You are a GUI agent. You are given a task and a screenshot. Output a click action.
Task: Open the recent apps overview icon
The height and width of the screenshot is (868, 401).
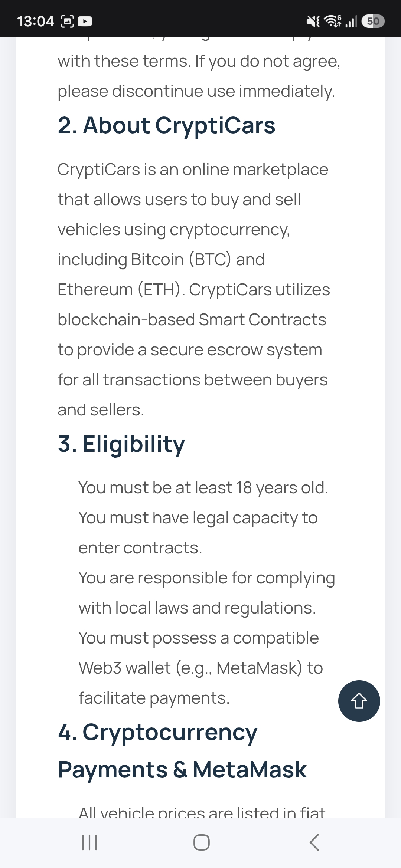pyautogui.click(x=89, y=842)
